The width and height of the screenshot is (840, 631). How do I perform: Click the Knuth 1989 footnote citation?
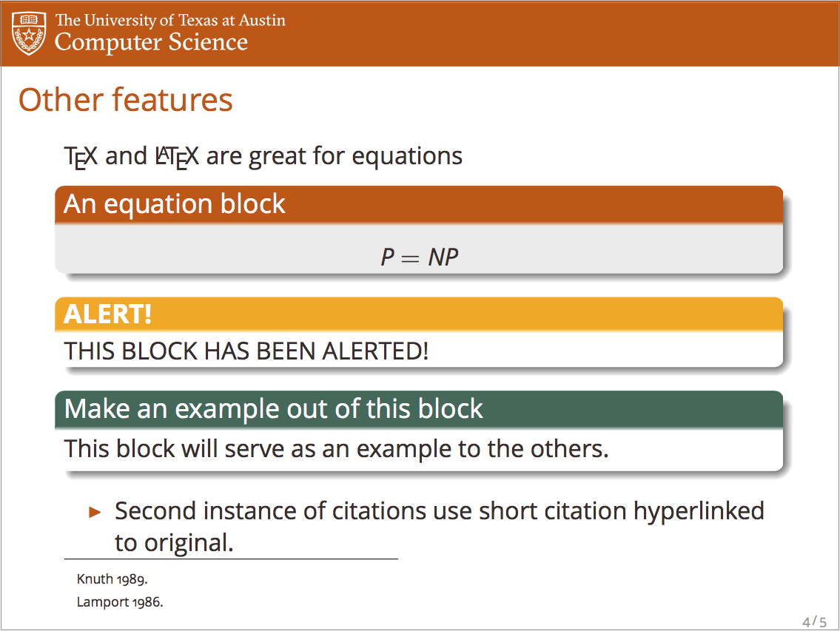(112, 579)
